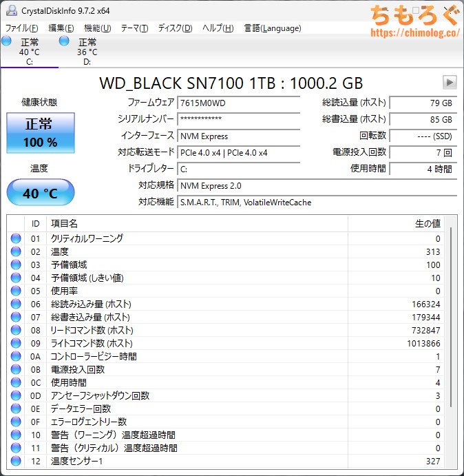
Task: Click the PCIe 4.0 x4 transfer mode field
Action: click(238, 152)
